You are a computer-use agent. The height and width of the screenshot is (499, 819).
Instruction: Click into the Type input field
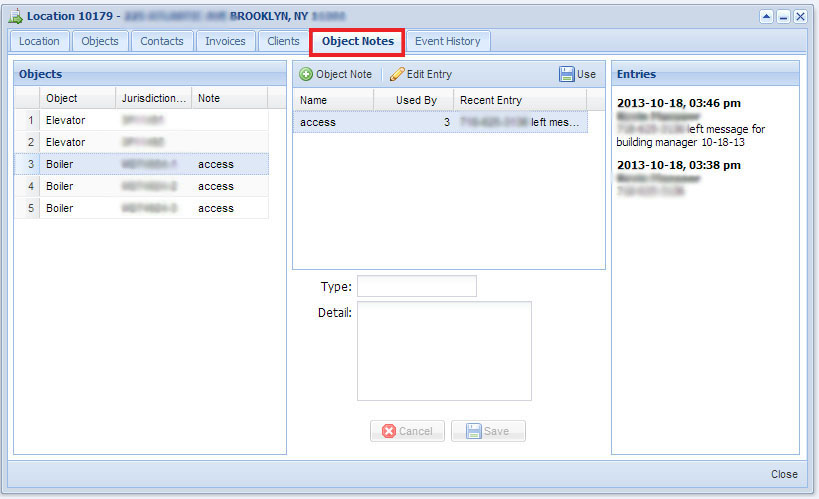[x=417, y=286]
